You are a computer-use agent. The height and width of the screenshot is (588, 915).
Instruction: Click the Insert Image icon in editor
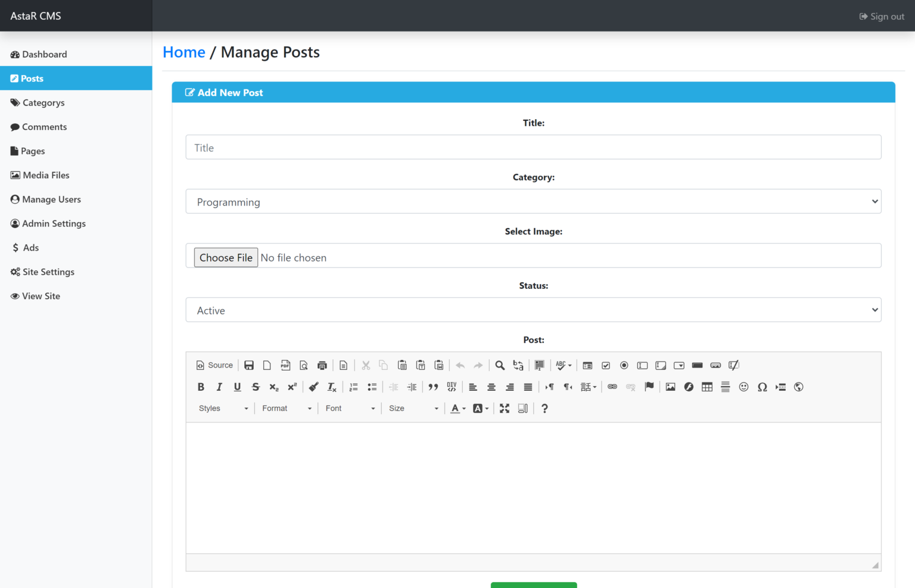tap(671, 387)
